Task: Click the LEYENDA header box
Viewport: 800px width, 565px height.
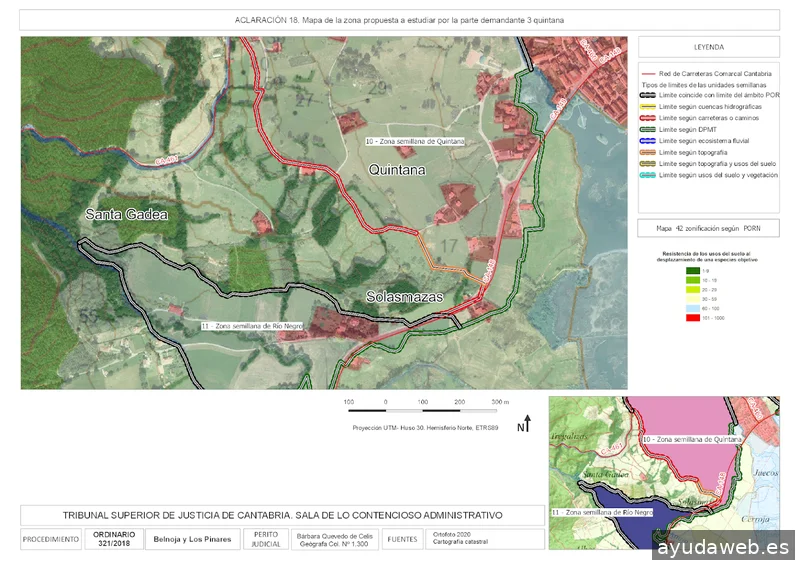Action: click(708, 47)
